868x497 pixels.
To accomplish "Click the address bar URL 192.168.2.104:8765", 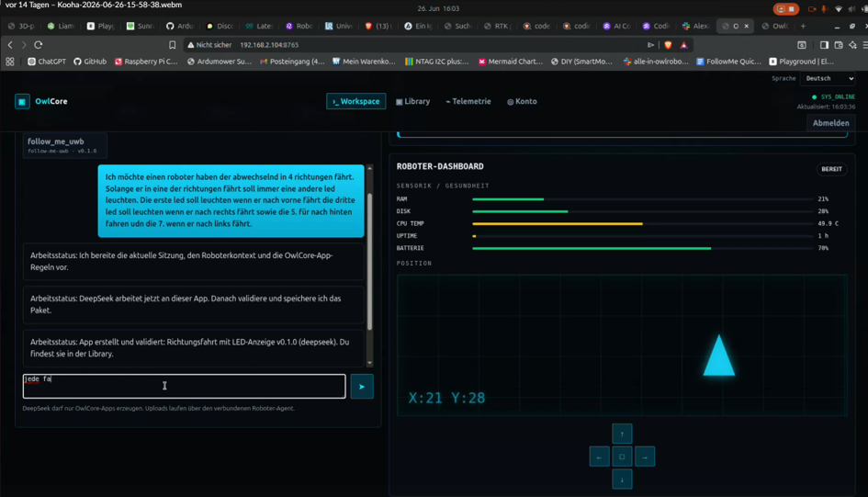I will click(269, 45).
